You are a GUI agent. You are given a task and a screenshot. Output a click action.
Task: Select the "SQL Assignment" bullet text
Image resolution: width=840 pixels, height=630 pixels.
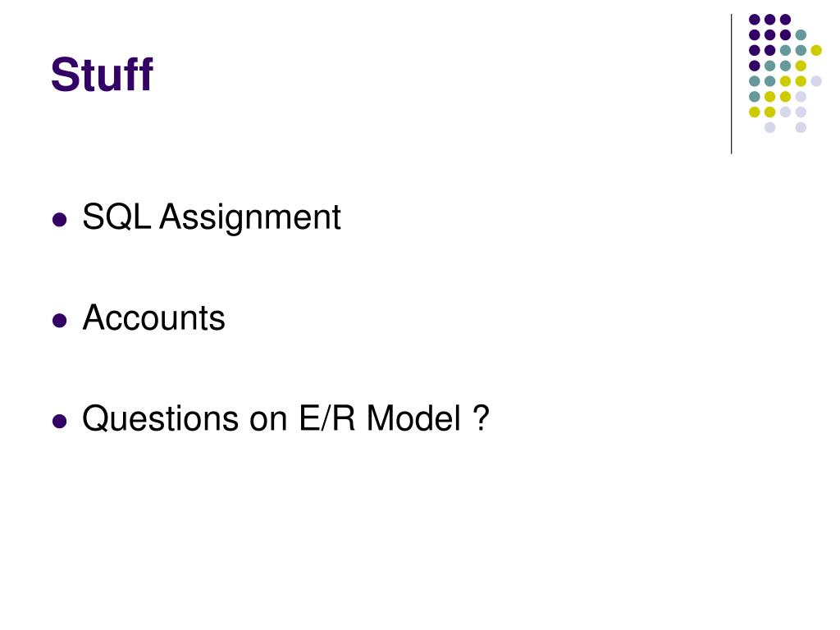coord(212,217)
